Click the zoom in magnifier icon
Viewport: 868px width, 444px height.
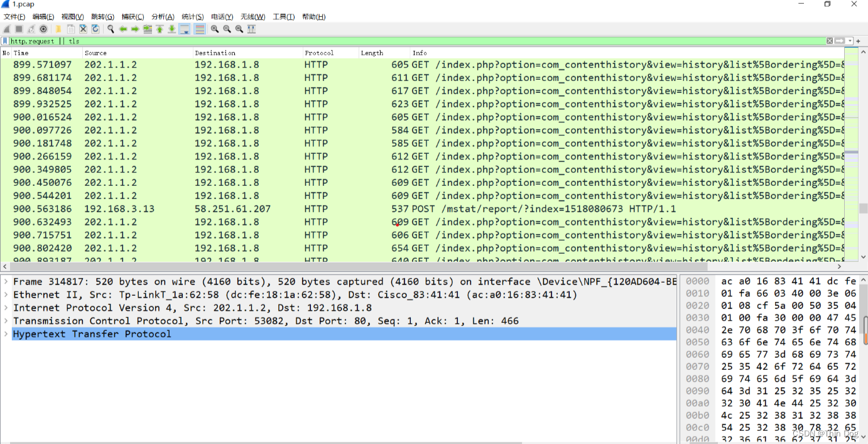tap(215, 29)
